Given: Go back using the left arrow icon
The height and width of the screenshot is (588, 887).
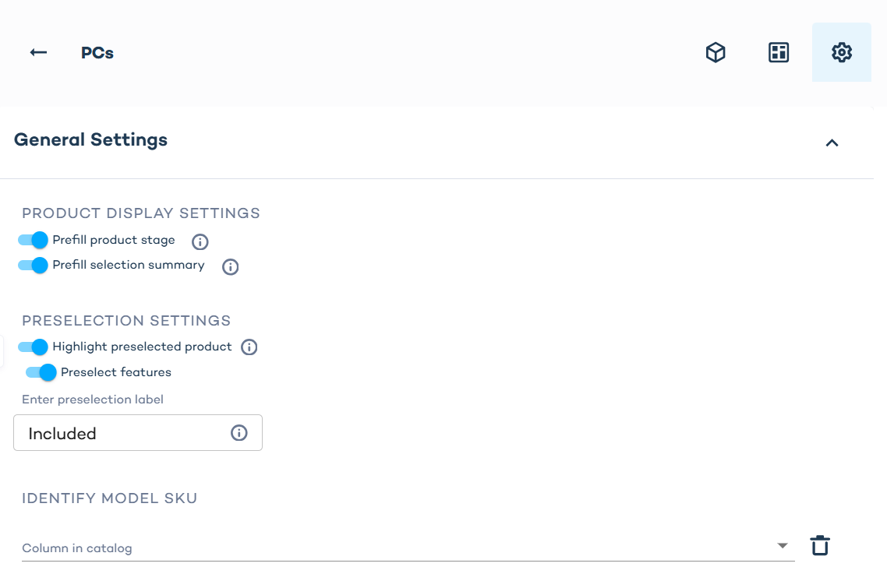Looking at the screenshot, I should tap(38, 52).
